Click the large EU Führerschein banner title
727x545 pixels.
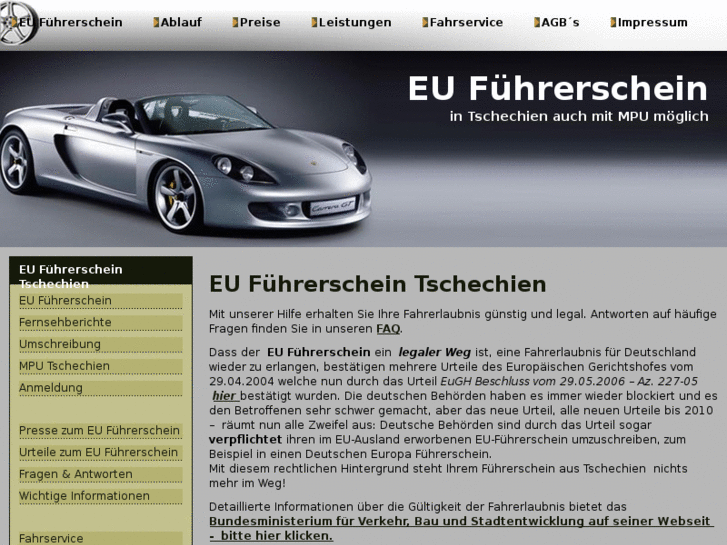click(x=558, y=88)
